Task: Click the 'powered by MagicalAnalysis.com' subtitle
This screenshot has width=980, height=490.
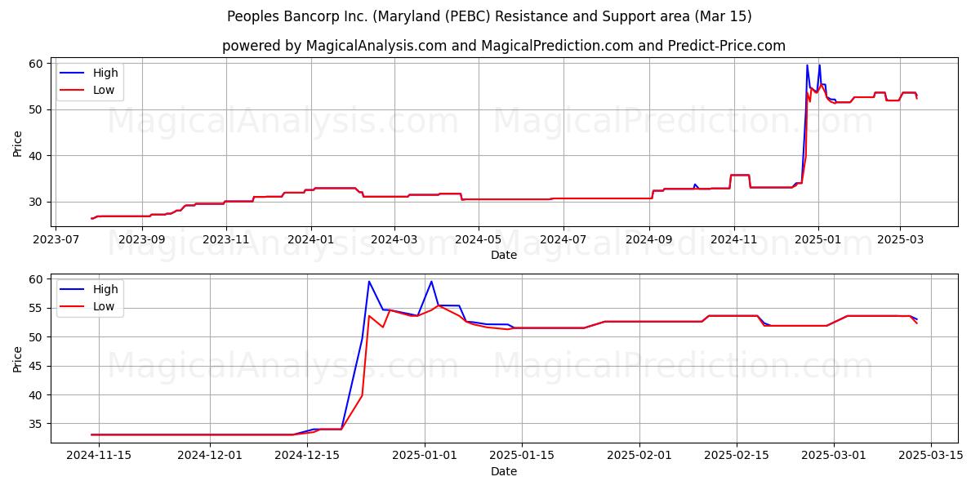Action: coord(504,46)
